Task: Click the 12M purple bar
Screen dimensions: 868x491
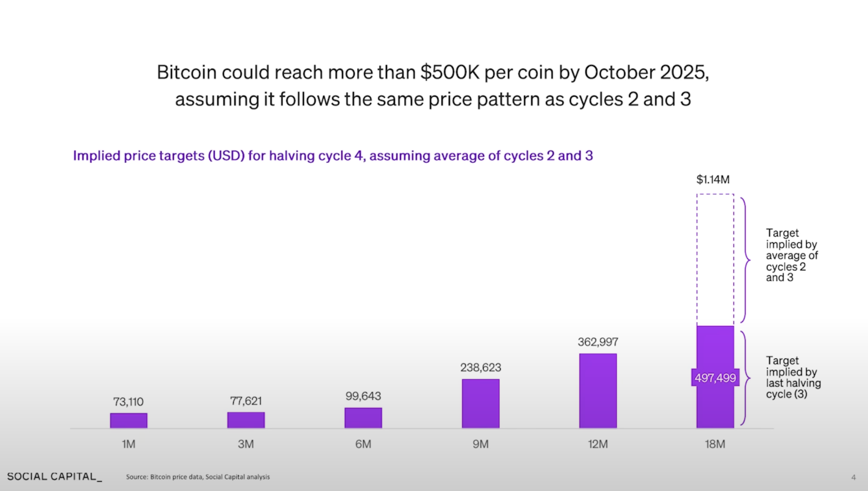Action: coord(598,390)
